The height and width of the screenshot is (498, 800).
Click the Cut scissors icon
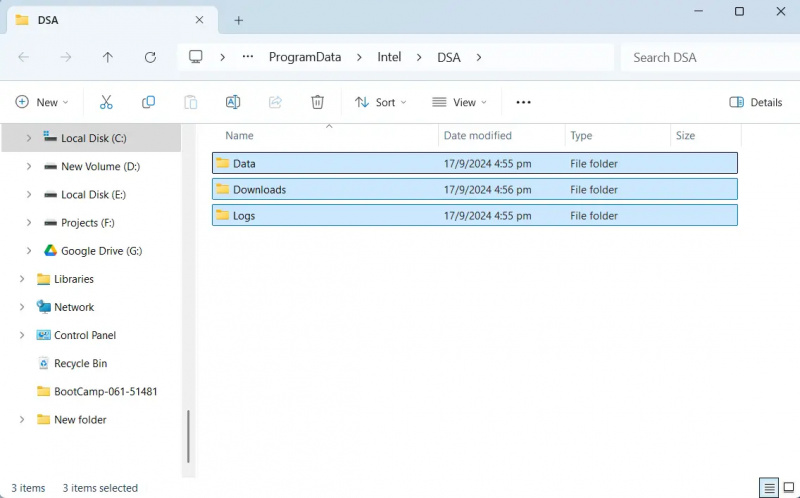pyautogui.click(x=106, y=102)
